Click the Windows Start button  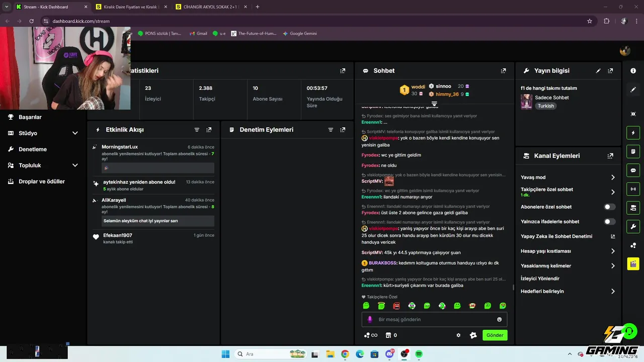click(225, 354)
